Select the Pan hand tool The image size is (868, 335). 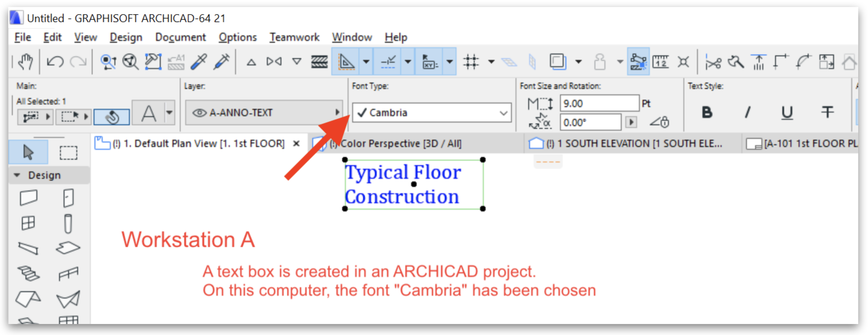click(25, 62)
